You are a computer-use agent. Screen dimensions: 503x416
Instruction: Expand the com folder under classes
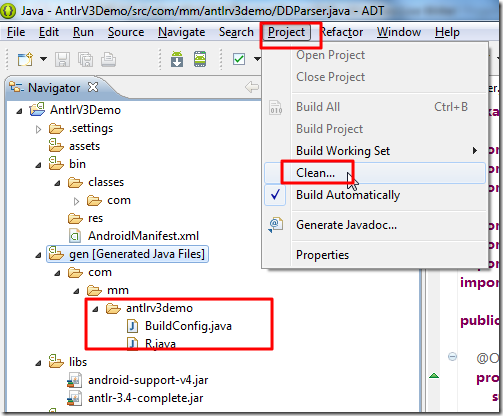click(77, 201)
